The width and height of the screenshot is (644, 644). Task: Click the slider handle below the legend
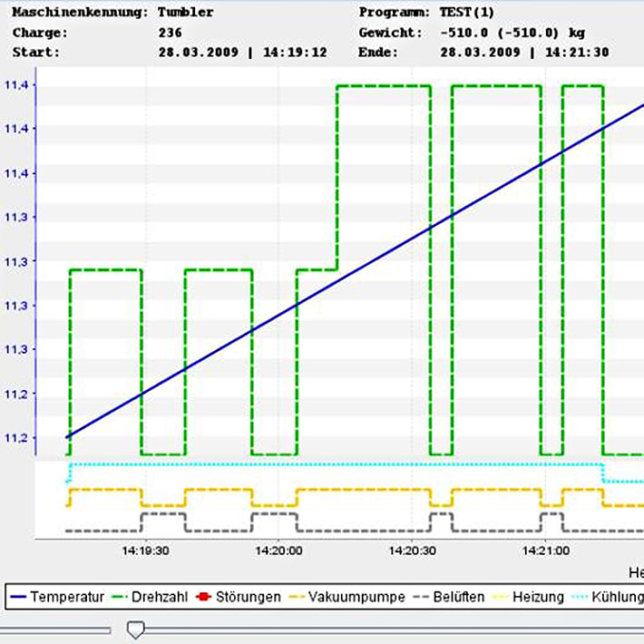click(x=135, y=629)
